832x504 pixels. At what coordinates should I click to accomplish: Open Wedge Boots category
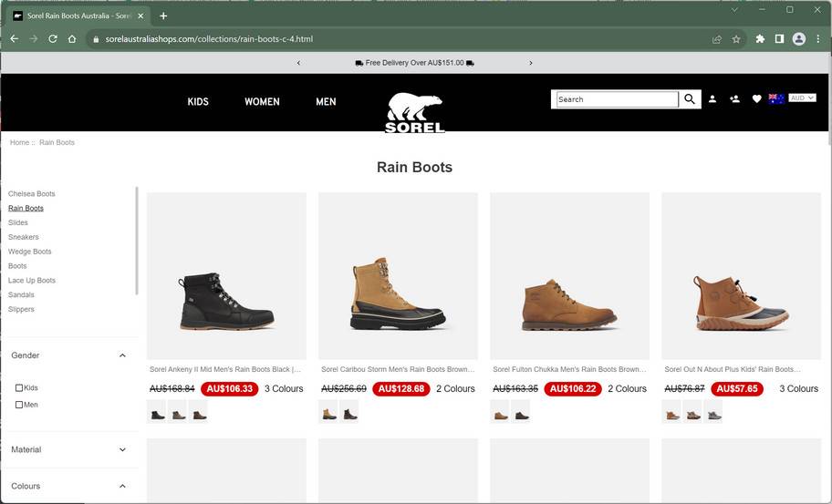point(30,252)
